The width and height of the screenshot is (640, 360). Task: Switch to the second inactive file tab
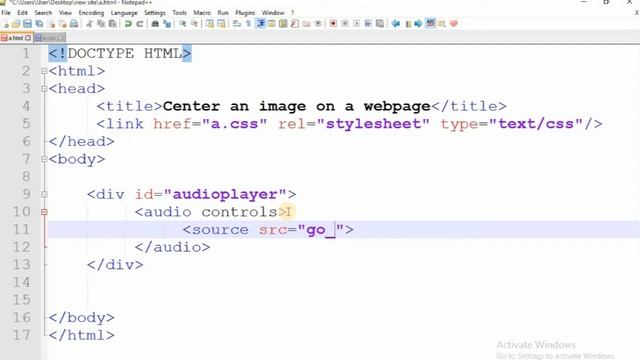point(49,38)
